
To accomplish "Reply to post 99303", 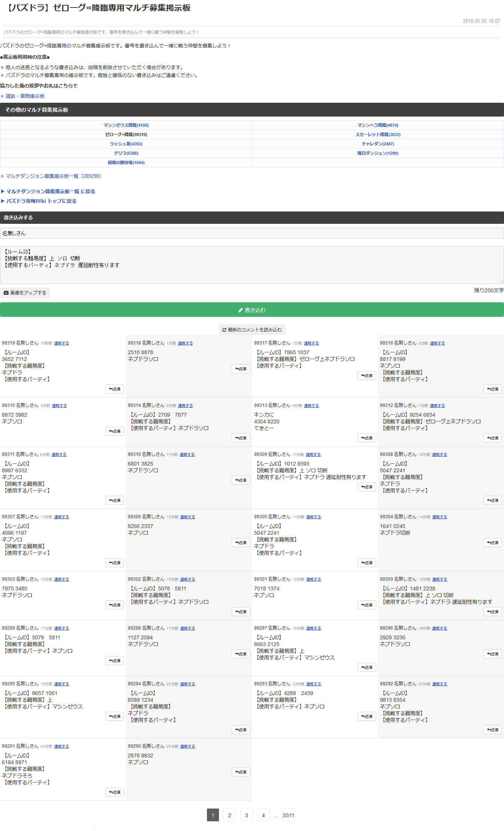I will [x=115, y=605].
